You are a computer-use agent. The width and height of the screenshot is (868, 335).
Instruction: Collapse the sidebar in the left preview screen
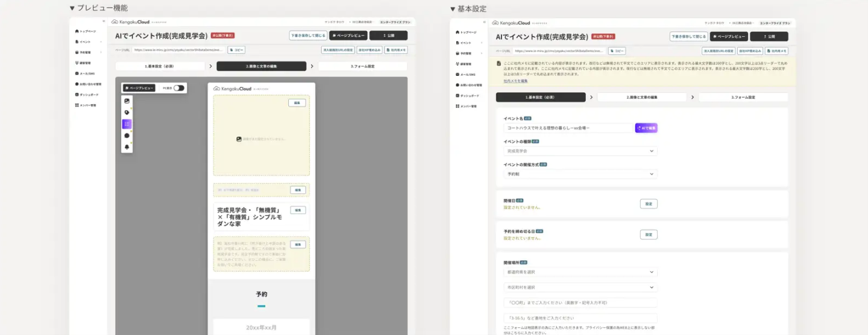coord(103,22)
